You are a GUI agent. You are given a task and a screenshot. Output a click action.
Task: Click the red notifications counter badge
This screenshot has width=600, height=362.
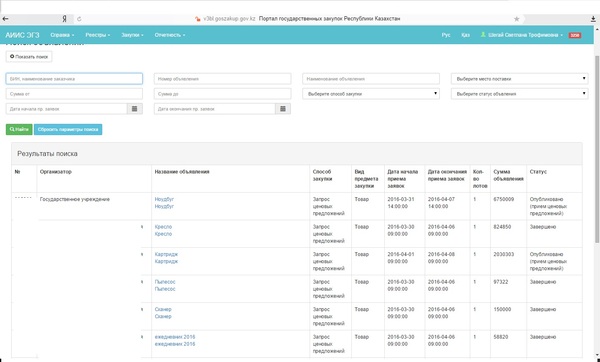[575, 35]
